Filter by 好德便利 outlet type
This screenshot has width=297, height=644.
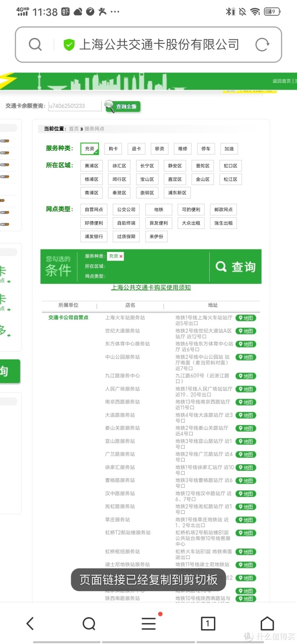point(94,223)
